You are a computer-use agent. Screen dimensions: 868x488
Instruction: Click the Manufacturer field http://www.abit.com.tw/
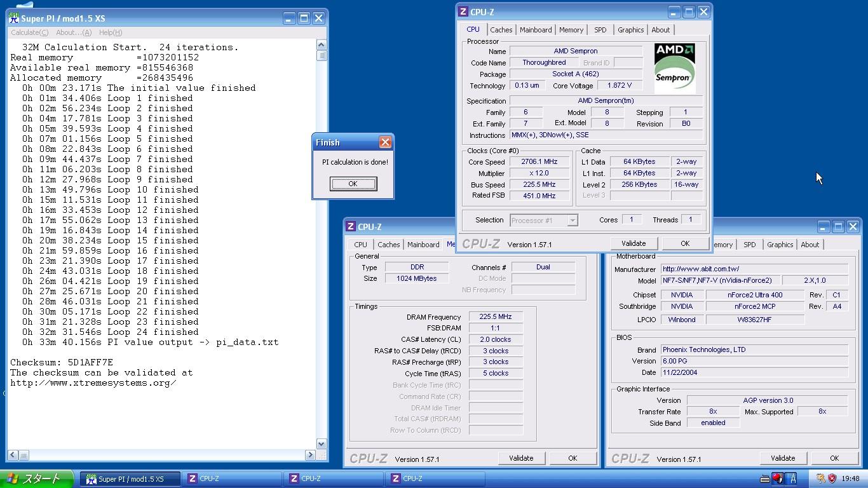(754, 269)
